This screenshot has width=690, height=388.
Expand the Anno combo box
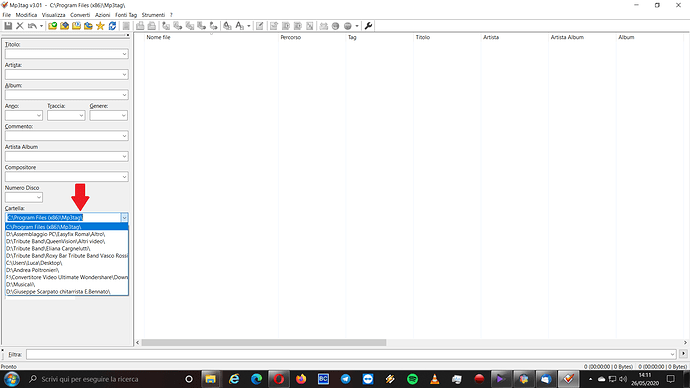pos(39,116)
